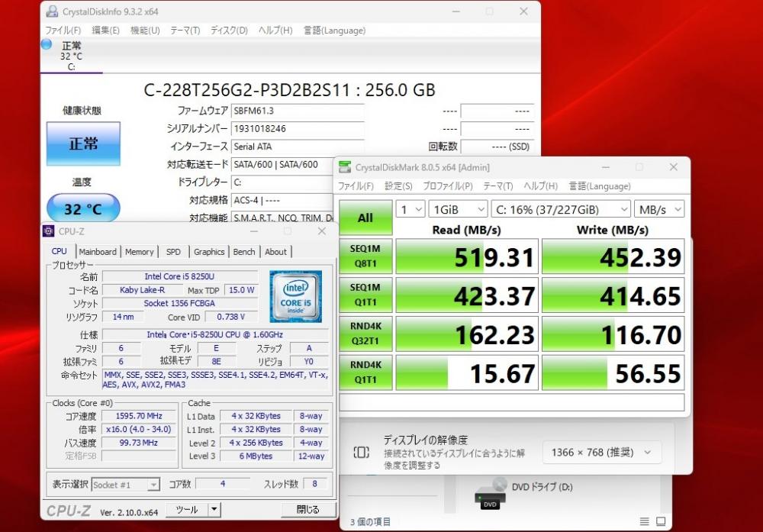This screenshot has width=763, height=532.
Task: Click the 閉じる button in CPU-Z
Action: tap(308, 510)
